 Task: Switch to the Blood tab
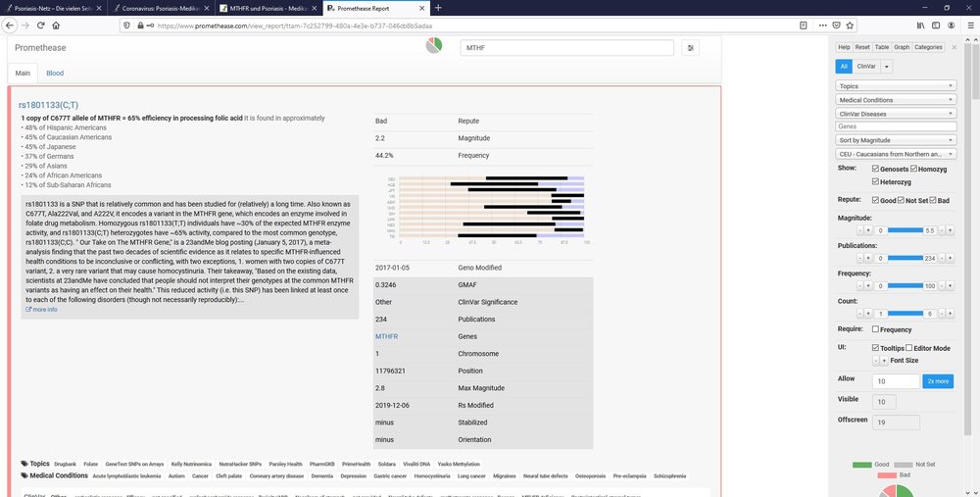point(55,73)
